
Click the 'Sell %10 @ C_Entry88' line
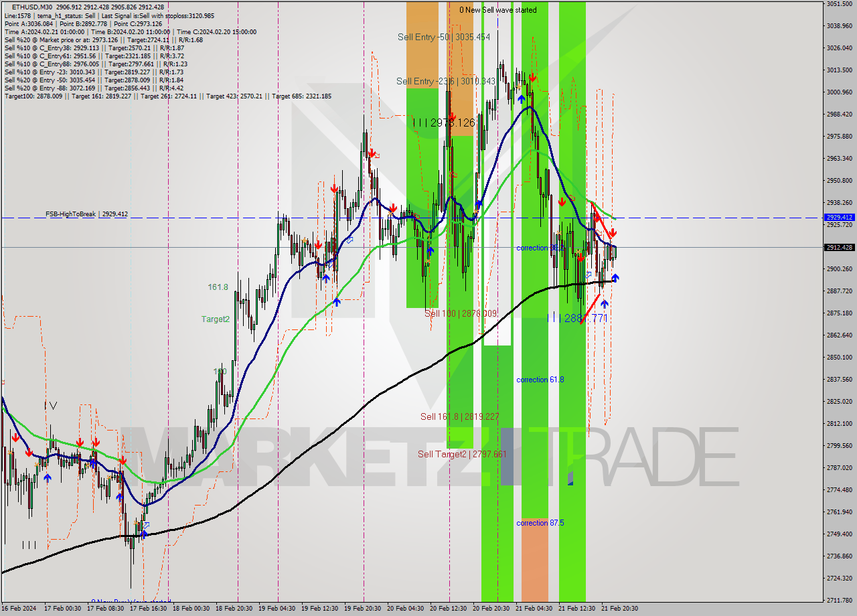click(96, 64)
